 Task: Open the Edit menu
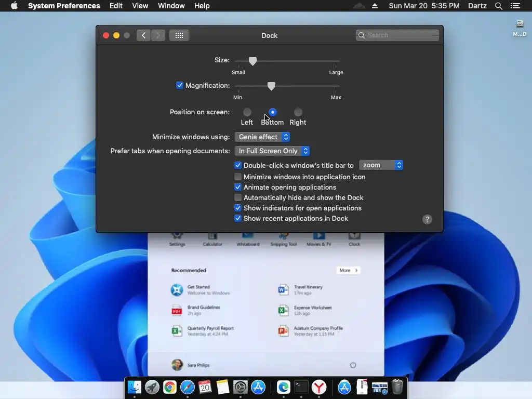116,6
